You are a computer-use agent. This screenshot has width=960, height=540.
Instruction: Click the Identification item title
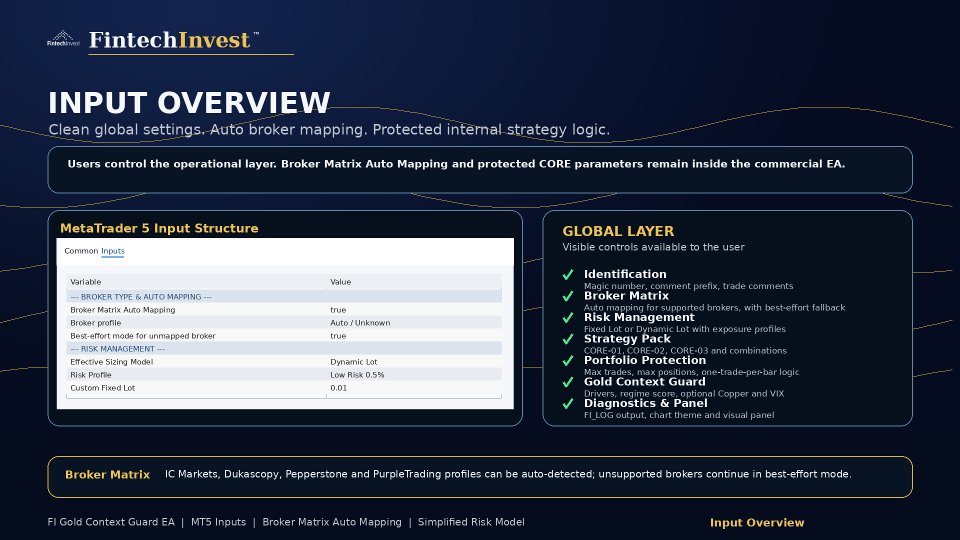click(625, 274)
